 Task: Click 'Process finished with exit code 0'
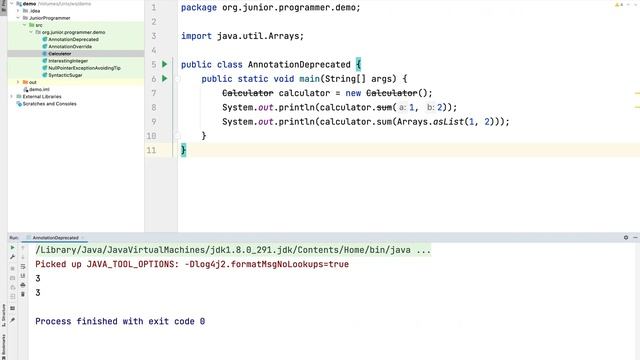click(120, 321)
